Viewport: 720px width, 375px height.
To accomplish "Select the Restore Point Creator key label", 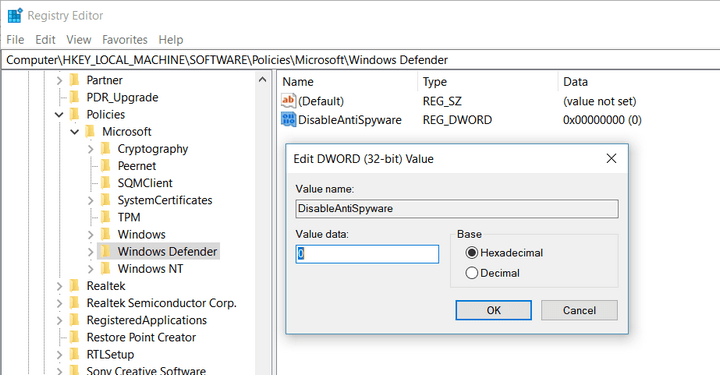I will pos(141,337).
